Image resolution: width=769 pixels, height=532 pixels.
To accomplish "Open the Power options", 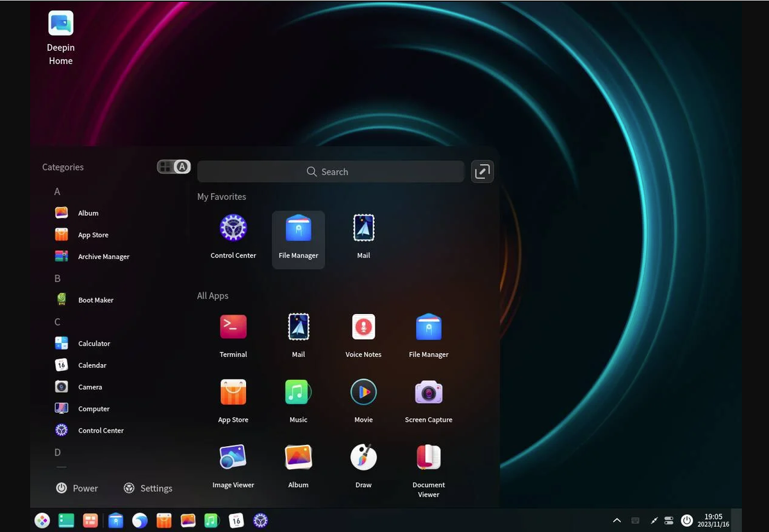I will point(76,488).
